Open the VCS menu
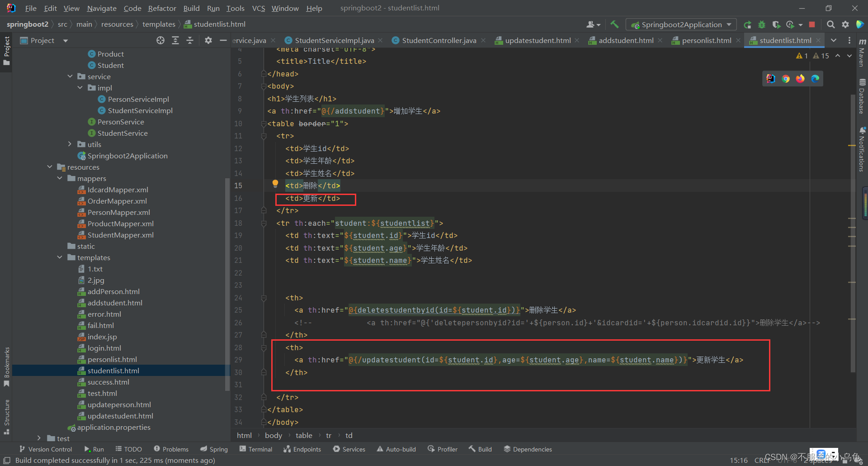Image resolution: width=868 pixels, height=466 pixels. tap(259, 8)
